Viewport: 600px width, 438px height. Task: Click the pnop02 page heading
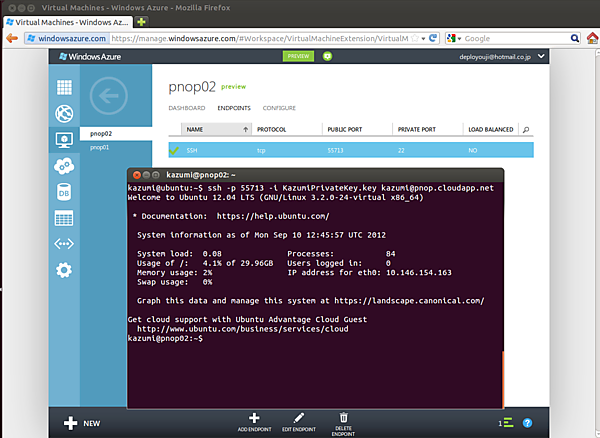point(192,87)
